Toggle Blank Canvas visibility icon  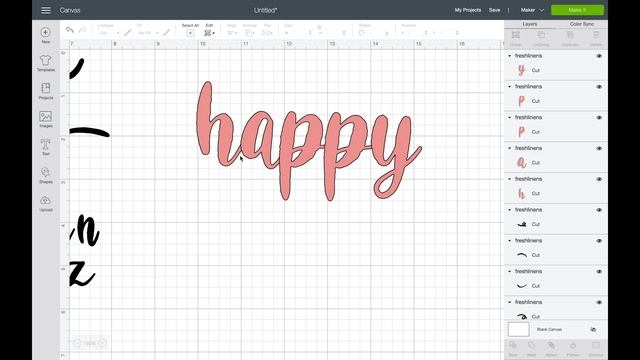tap(593, 329)
